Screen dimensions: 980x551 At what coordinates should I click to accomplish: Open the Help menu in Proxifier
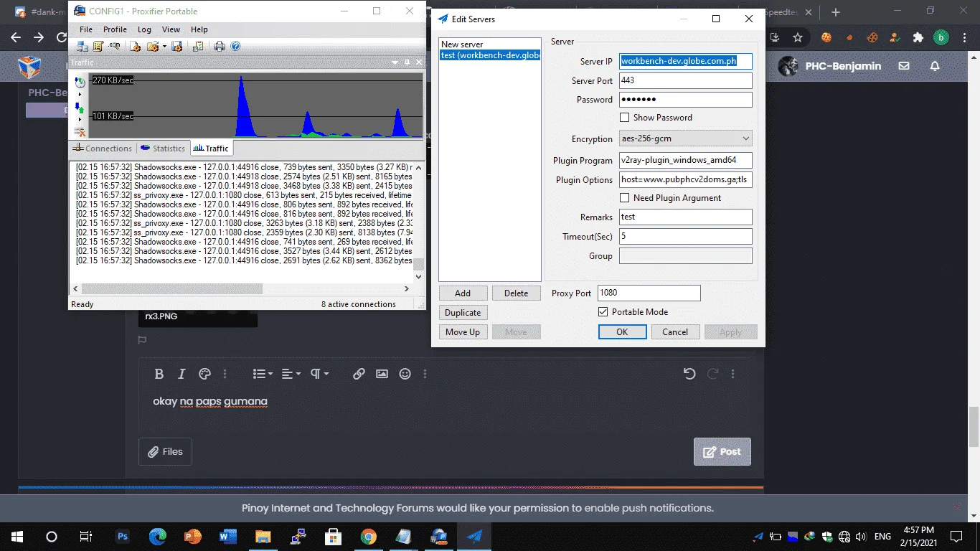coord(199,29)
